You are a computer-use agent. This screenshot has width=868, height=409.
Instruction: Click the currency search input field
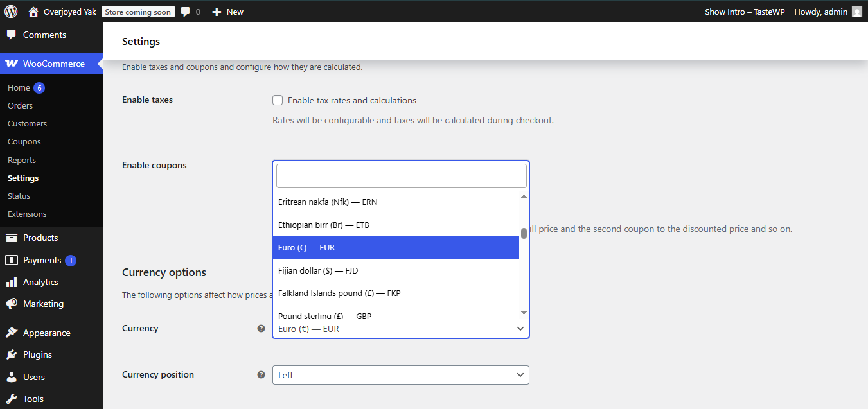[x=401, y=176]
